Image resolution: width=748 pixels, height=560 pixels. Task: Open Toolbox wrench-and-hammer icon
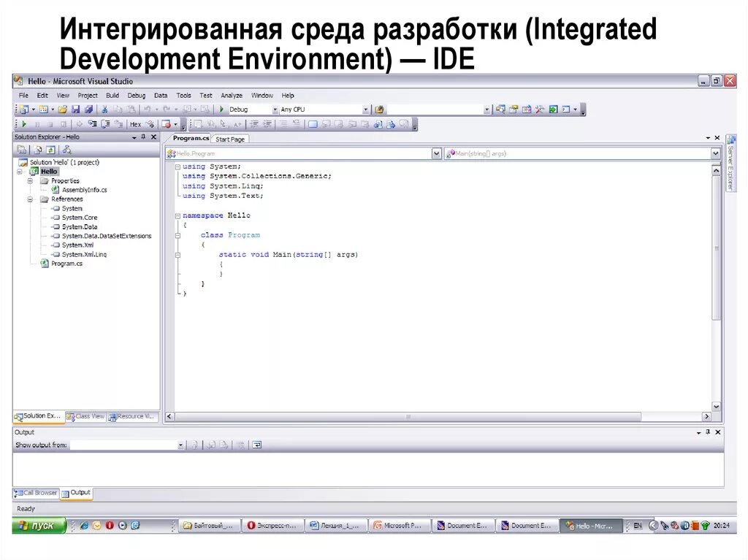pyautogui.click(x=540, y=110)
